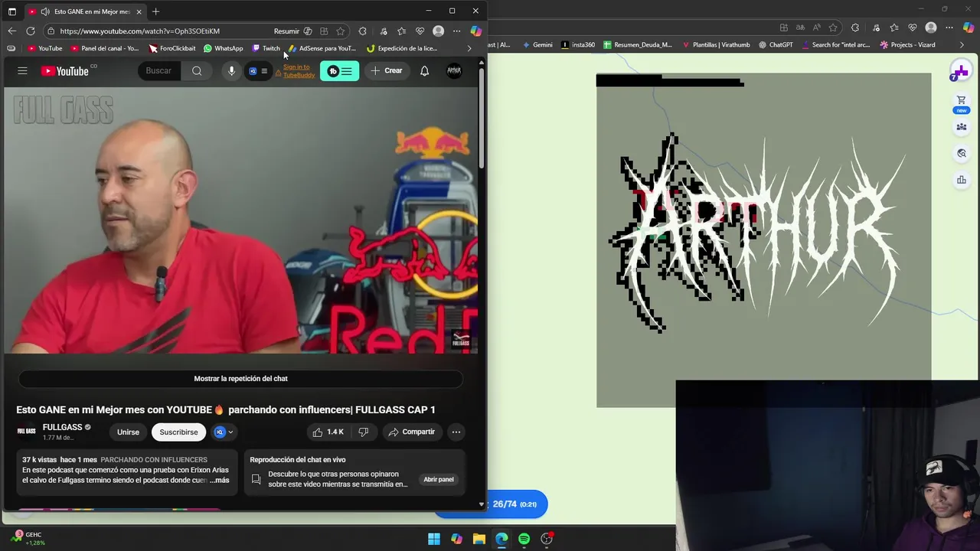Screen dimensions: 980x551
Task: Open File Explorer from the taskbar
Action: tap(479, 539)
